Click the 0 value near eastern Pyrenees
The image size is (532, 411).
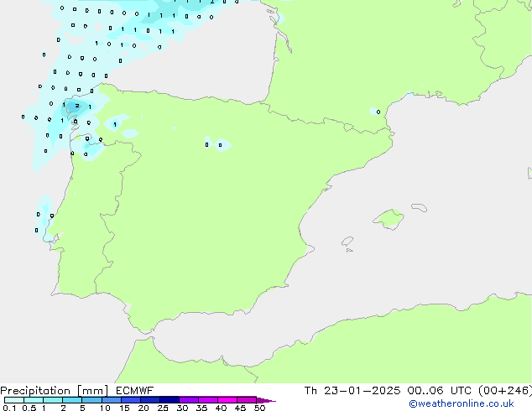(378, 112)
